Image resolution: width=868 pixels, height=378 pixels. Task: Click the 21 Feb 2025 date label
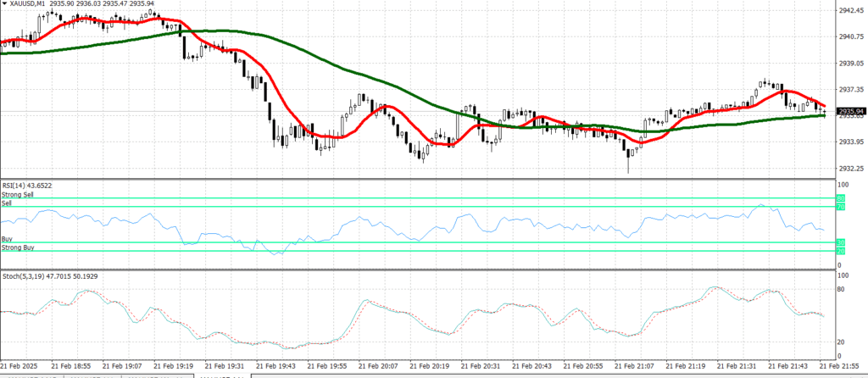tap(17, 366)
